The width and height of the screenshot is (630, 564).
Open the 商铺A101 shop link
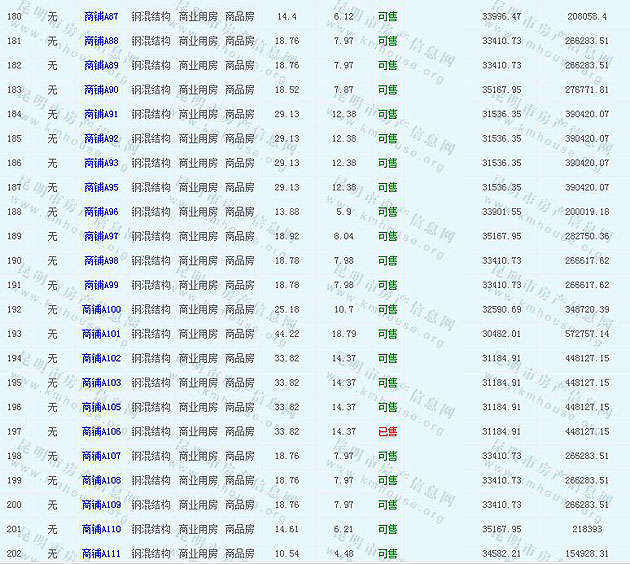pos(101,333)
